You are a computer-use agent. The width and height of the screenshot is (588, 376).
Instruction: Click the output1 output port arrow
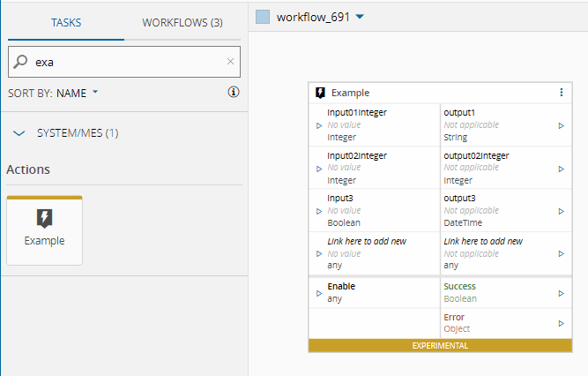pyautogui.click(x=561, y=125)
